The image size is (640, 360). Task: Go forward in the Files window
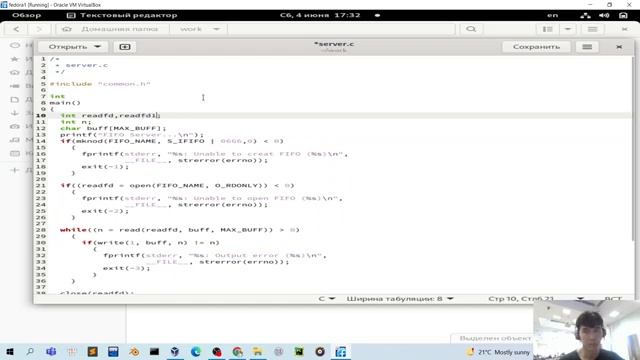[x=39, y=29]
